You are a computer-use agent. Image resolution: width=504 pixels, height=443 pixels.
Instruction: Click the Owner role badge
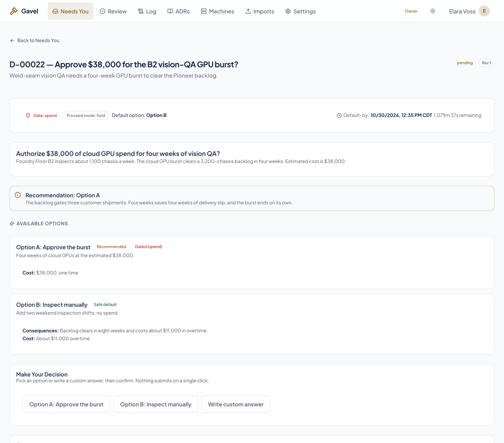pyautogui.click(x=411, y=11)
